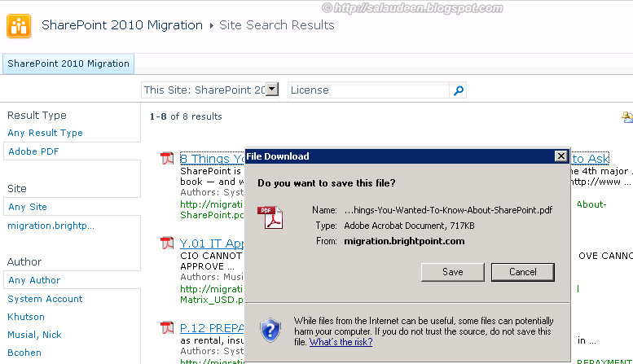Open the search scope dropdown arrow
This screenshot has height=364, width=633.
(x=272, y=89)
